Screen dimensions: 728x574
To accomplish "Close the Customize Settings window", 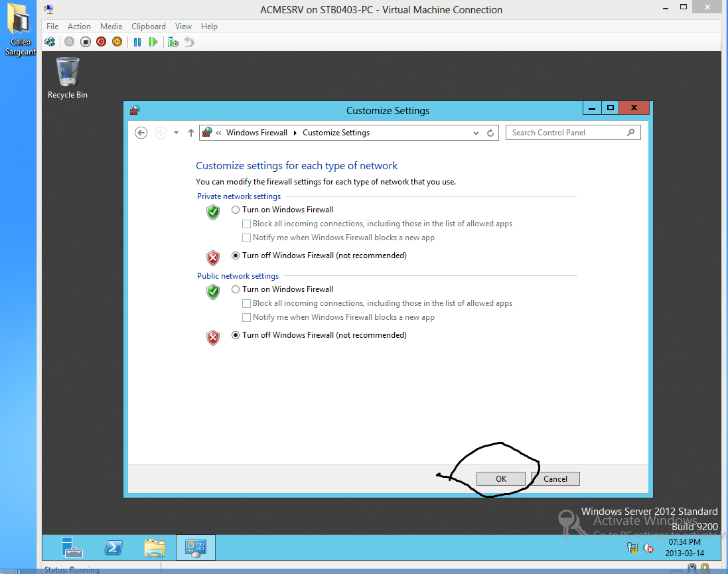I will tap(634, 108).
